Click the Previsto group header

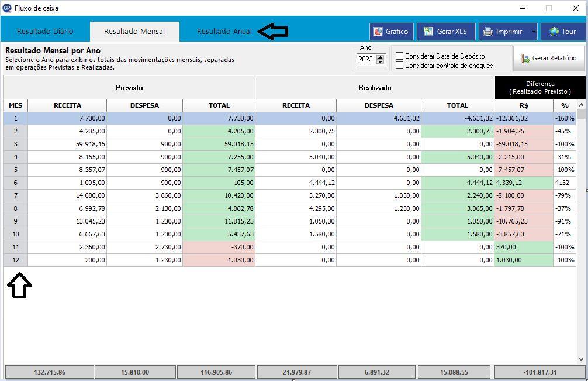[x=129, y=87]
